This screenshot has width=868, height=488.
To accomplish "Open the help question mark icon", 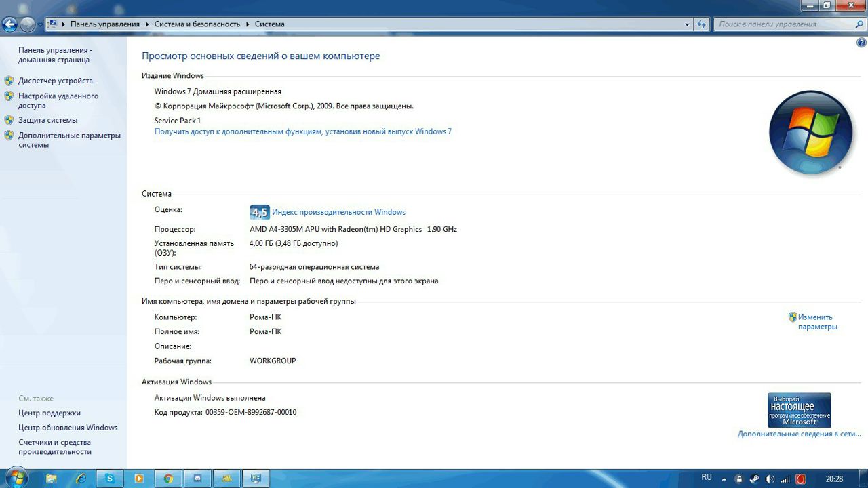I will 861,43.
